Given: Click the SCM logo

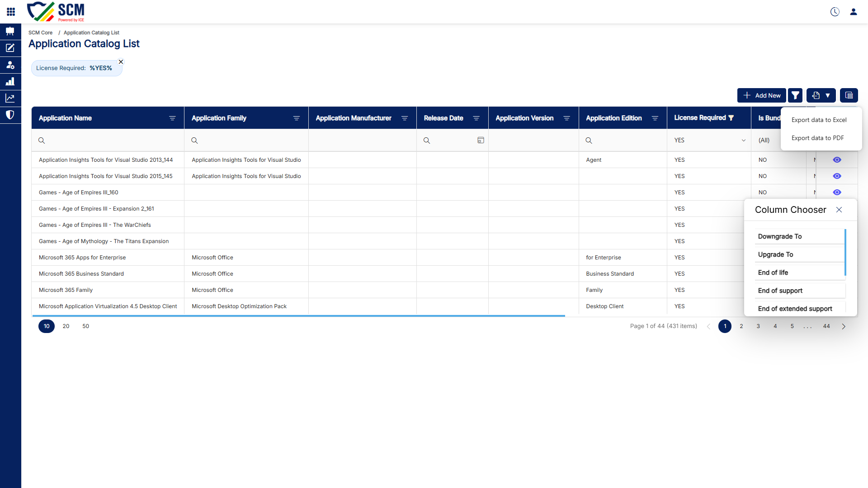Looking at the screenshot, I should (x=56, y=12).
